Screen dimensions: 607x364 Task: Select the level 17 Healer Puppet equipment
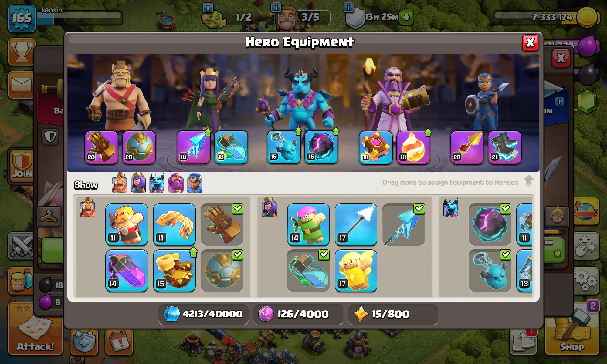click(356, 271)
